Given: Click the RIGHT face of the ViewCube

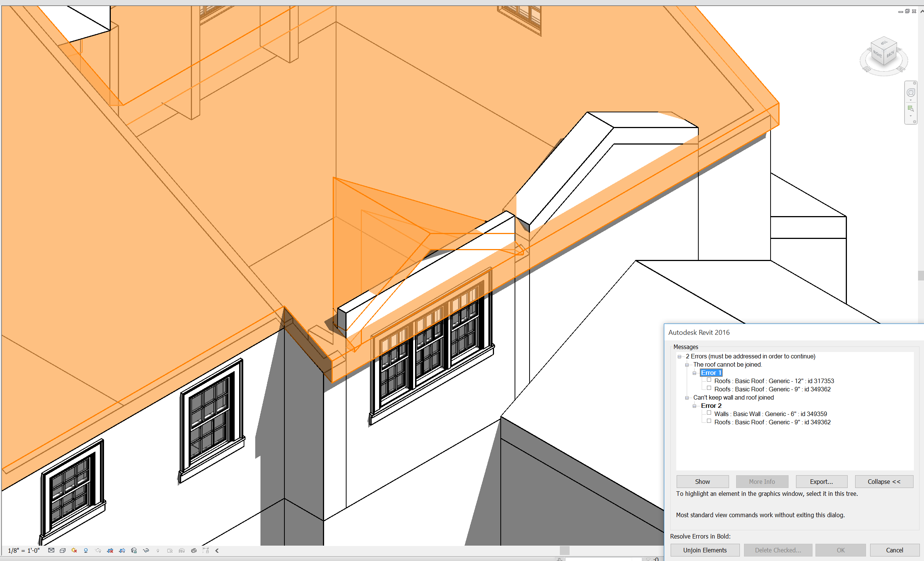Looking at the screenshot, I should pos(878,55).
